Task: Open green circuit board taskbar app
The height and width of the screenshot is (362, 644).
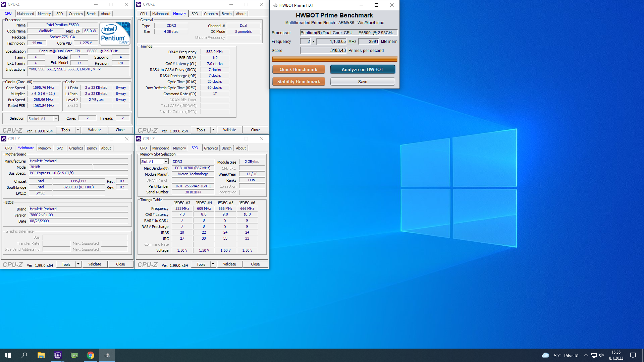Action: (74, 355)
